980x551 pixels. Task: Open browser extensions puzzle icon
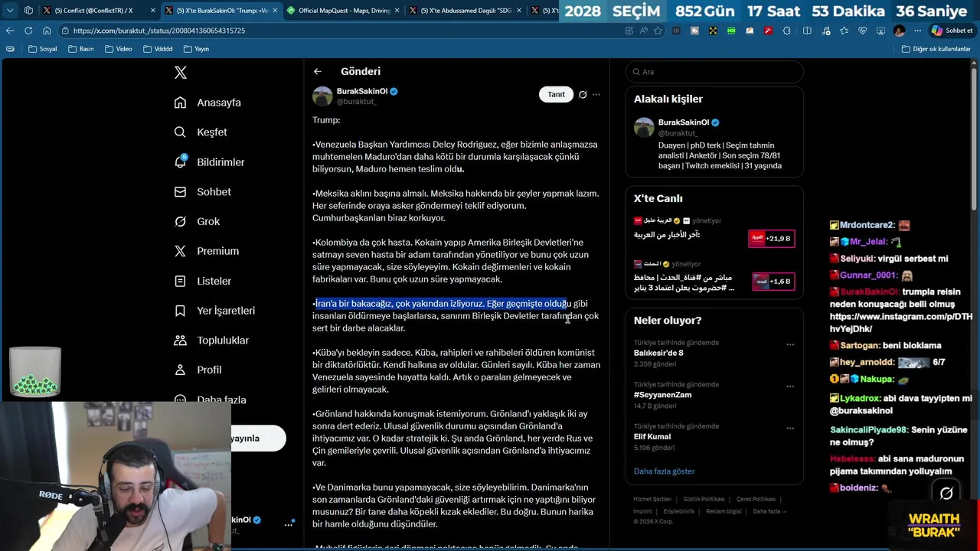tap(786, 31)
